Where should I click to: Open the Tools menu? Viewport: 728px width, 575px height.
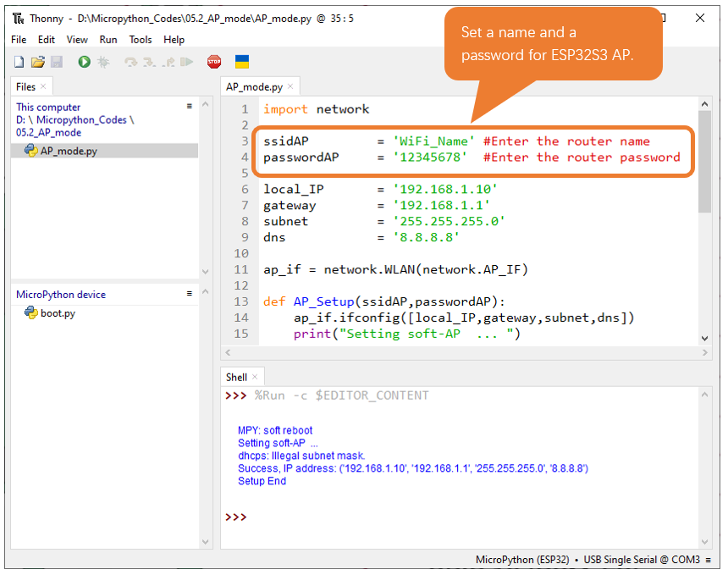(141, 40)
